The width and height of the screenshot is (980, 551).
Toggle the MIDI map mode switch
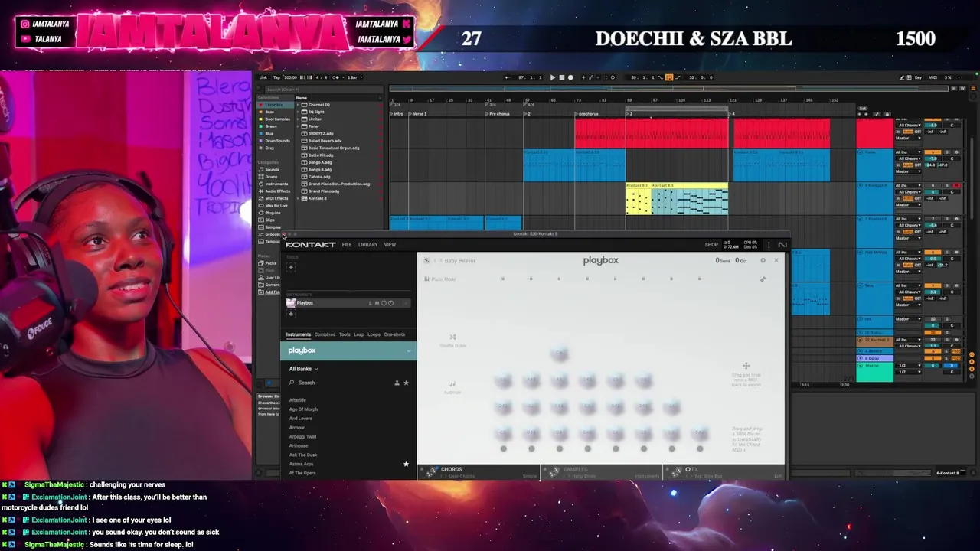click(933, 77)
